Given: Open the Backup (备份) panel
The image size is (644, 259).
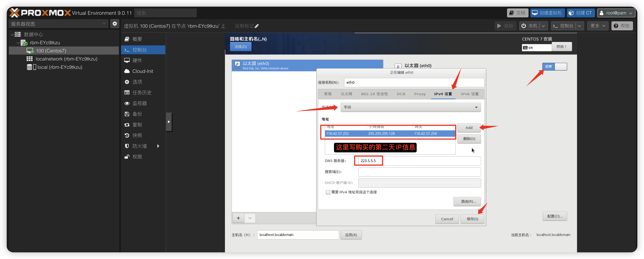Looking at the screenshot, I should coord(137,114).
